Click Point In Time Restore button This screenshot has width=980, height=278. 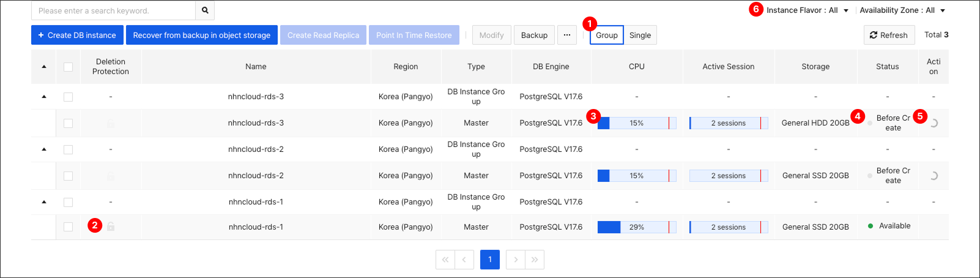point(414,35)
